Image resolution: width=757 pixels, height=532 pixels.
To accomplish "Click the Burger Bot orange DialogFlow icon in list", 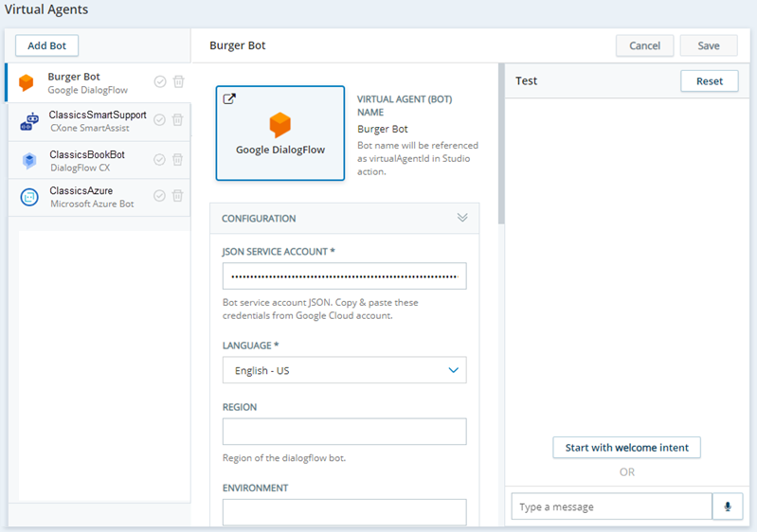I will tap(27, 82).
